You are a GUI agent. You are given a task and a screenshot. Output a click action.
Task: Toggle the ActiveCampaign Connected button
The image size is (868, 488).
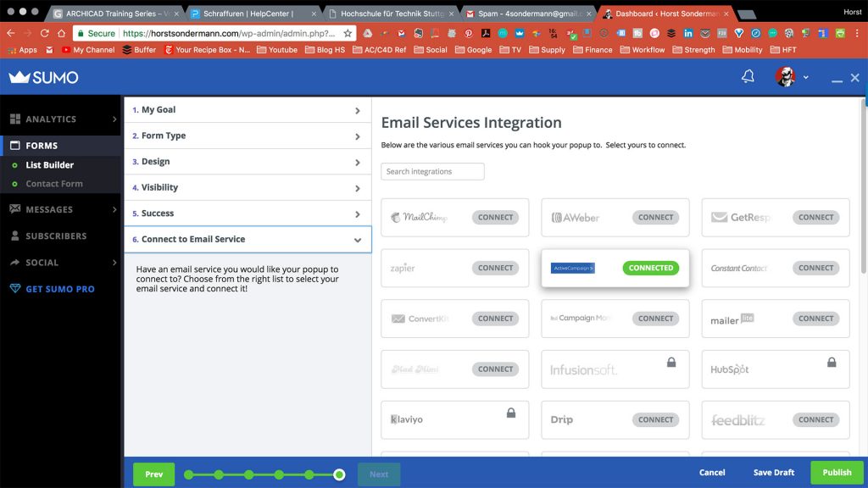[651, 268]
